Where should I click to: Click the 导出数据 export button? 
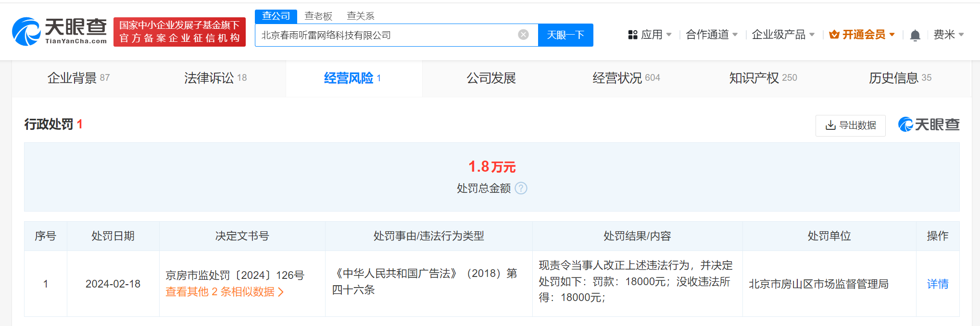(851, 125)
